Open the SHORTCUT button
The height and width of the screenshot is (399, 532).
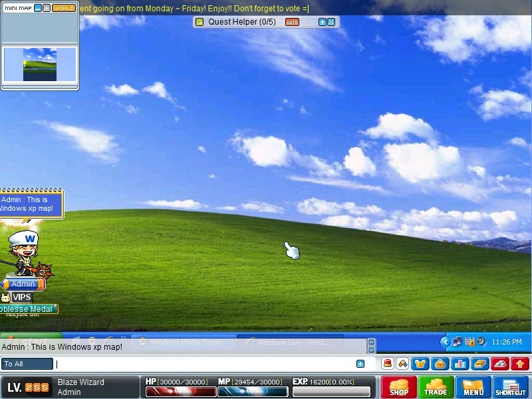[511, 387]
